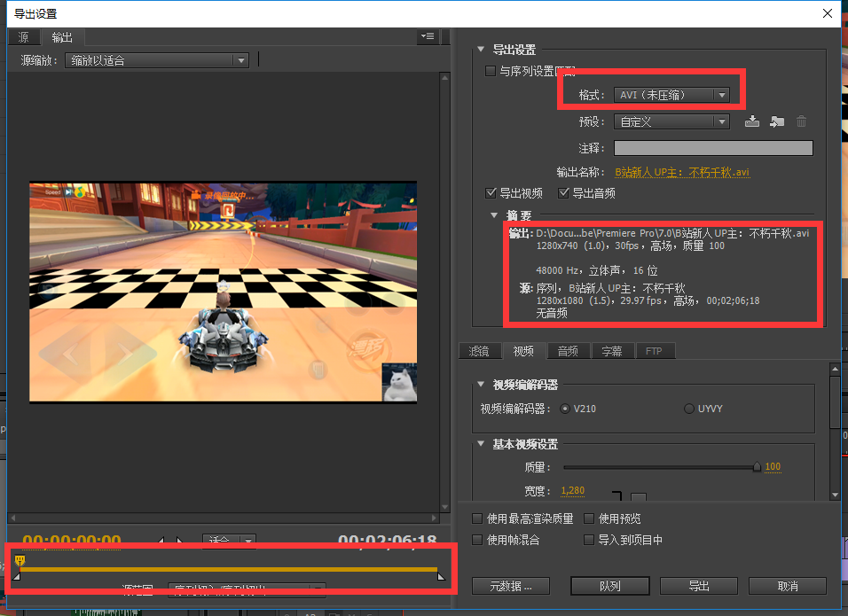The width and height of the screenshot is (848, 616).
Task: Open the Format dropdown showing AVI uncompressed
Action: (x=671, y=95)
